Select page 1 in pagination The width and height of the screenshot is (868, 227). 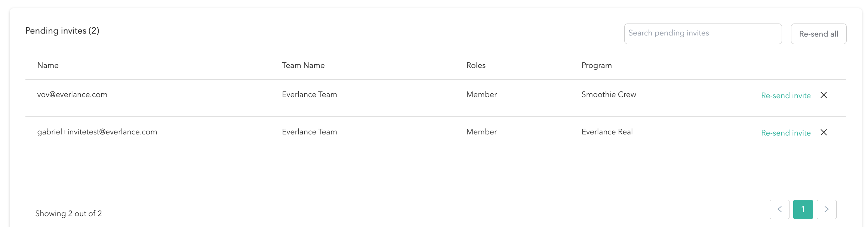click(803, 209)
